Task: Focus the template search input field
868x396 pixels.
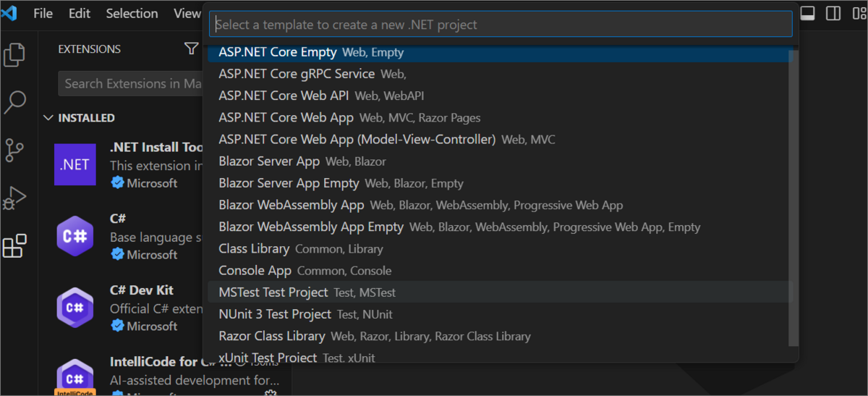Action: 501,25
